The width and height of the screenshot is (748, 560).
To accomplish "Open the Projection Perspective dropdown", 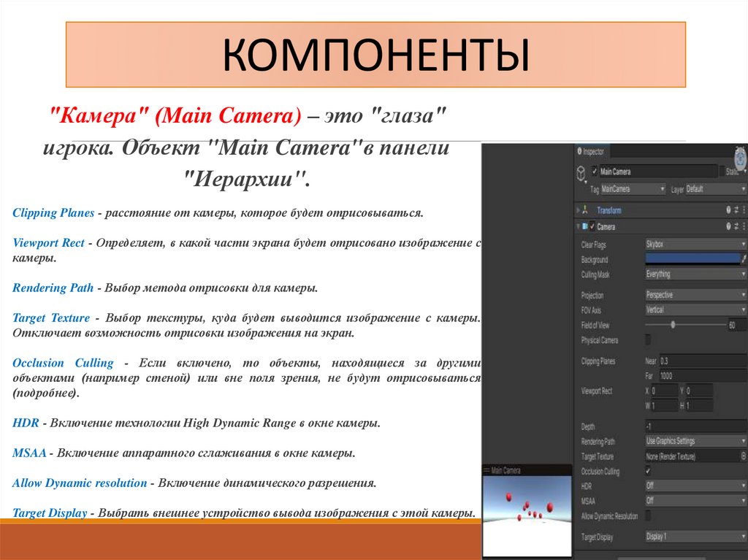I will (x=695, y=295).
